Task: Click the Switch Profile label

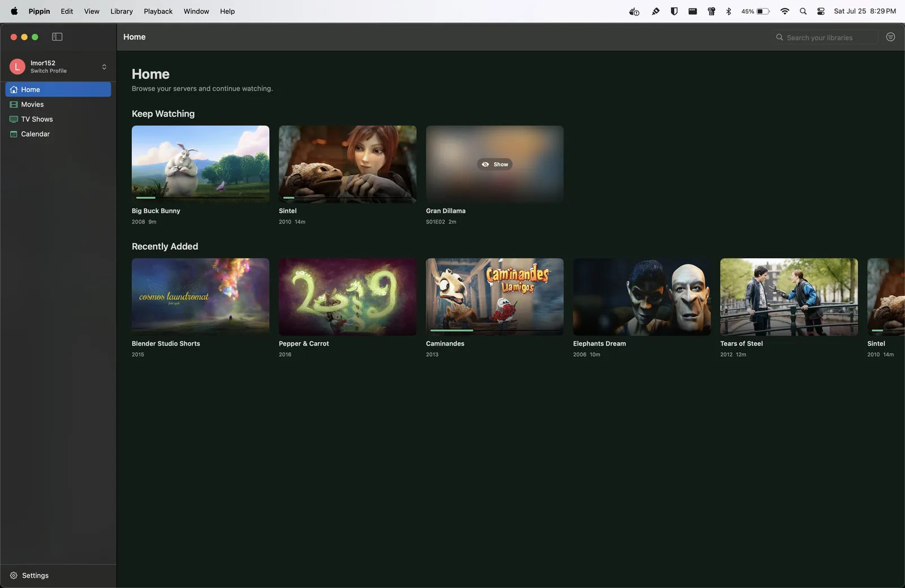Action: tap(49, 71)
